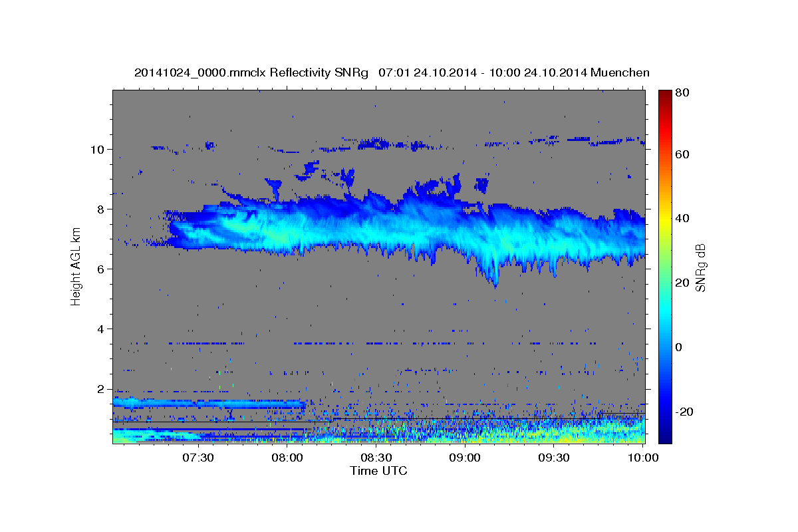Screen dimensions: 798x532
Task: Click the 07:30 time tick label
Action: [x=198, y=458]
